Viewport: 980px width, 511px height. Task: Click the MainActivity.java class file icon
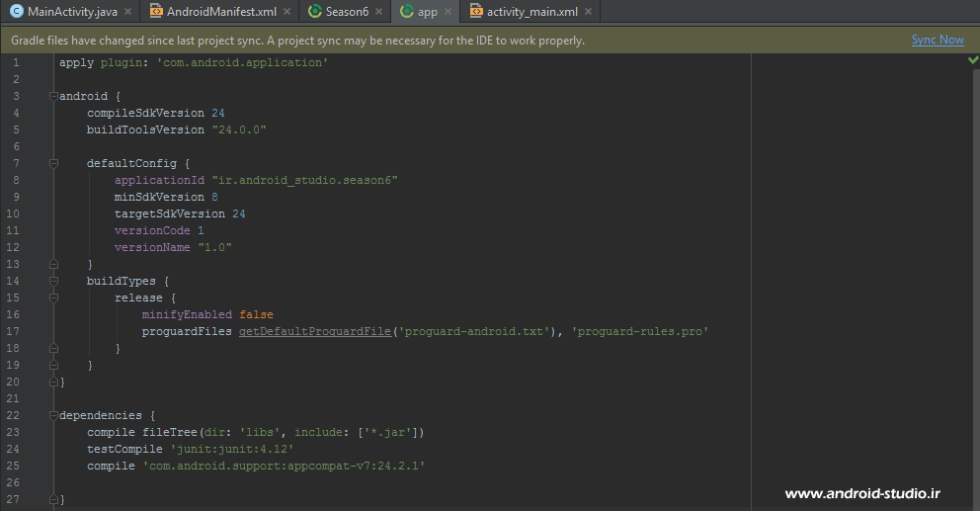[17, 12]
